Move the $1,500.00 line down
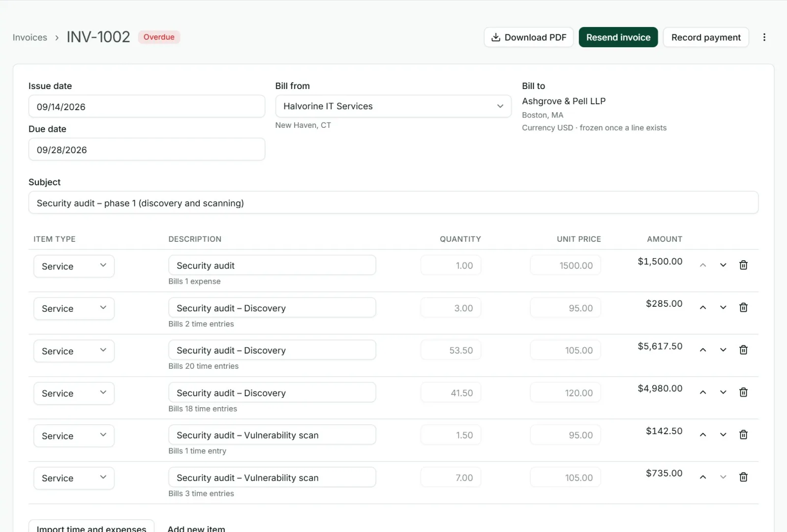Image resolution: width=787 pixels, height=532 pixels. 723,265
